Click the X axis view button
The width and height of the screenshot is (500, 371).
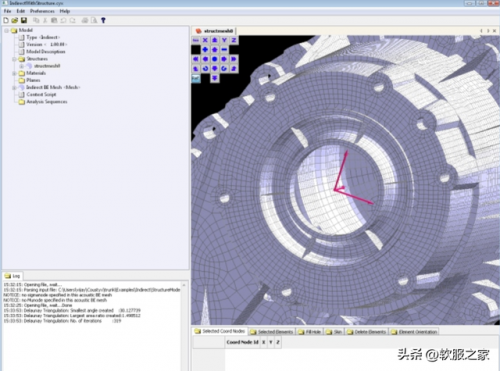pyautogui.click(x=205, y=40)
